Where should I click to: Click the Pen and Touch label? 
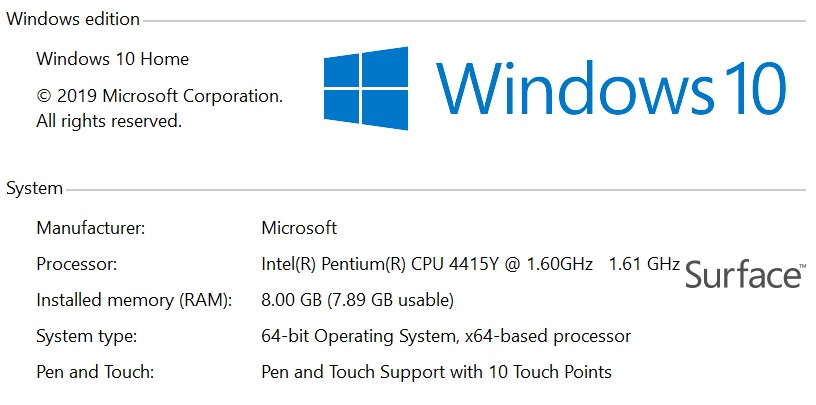pos(95,372)
